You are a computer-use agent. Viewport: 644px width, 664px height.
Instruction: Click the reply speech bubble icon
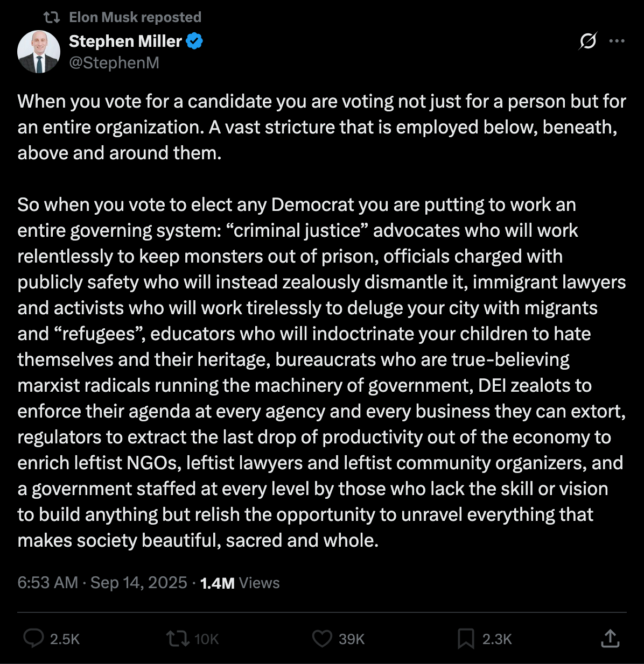coord(34,639)
